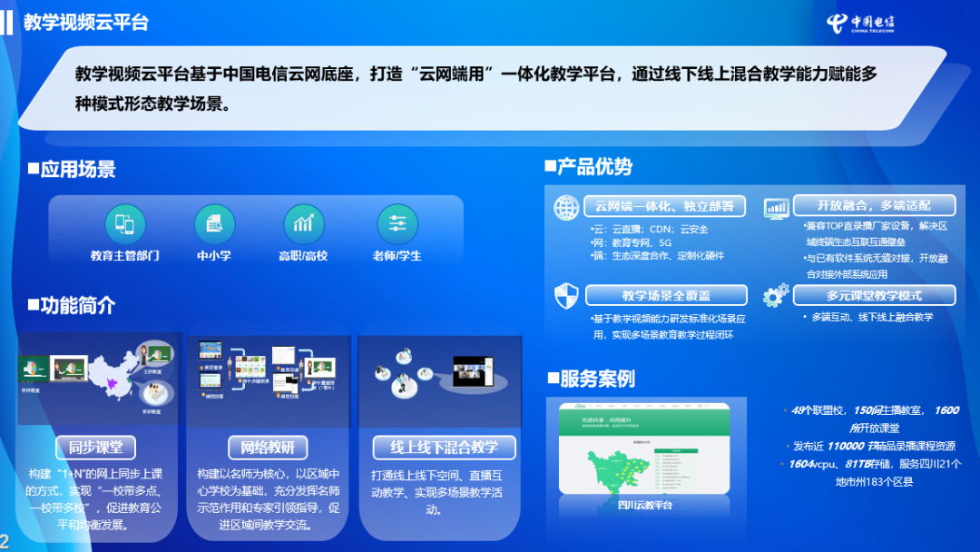Click the 基于教学视频能力研发标准化场景应用 text
Image resolution: width=980 pixels, height=552 pixels.
coord(668,327)
